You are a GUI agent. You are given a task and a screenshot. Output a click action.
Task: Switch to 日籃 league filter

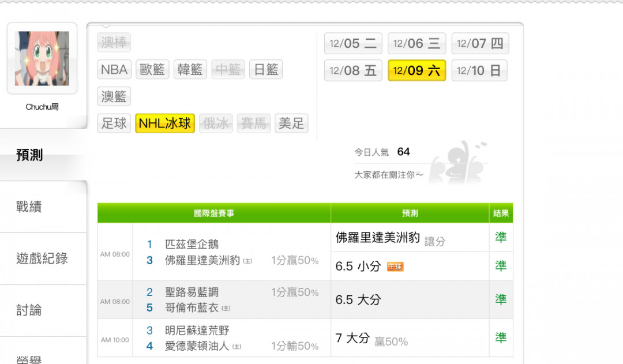pyautogui.click(x=266, y=70)
